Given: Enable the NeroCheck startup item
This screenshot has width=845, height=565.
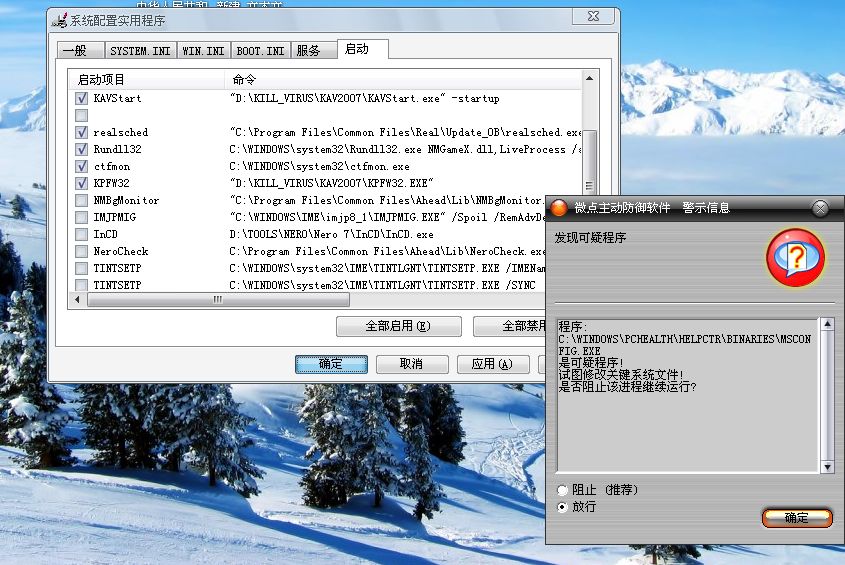Looking at the screenshot, I should click(81, 251).
